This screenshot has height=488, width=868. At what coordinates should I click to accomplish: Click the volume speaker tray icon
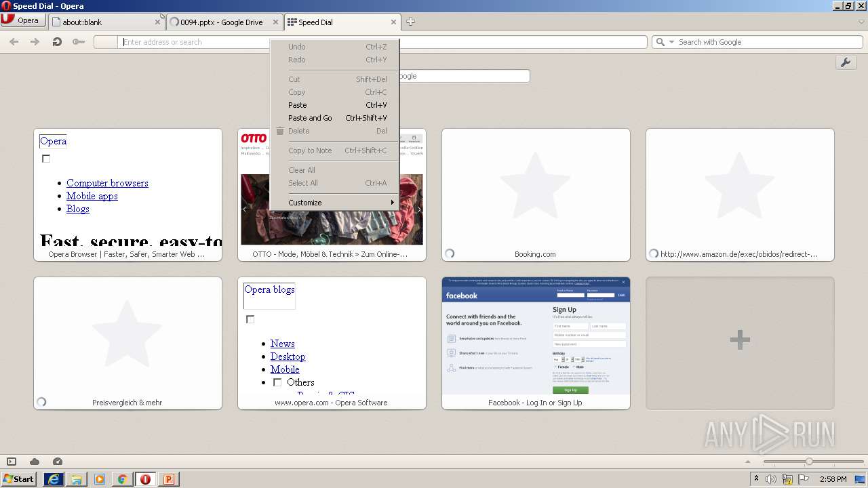(x=771, y=479)
